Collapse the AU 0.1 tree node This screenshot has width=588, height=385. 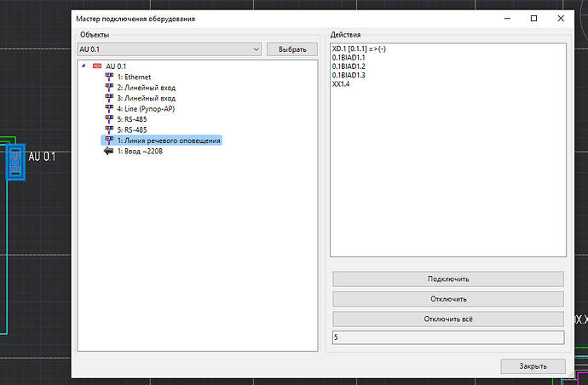84,66
